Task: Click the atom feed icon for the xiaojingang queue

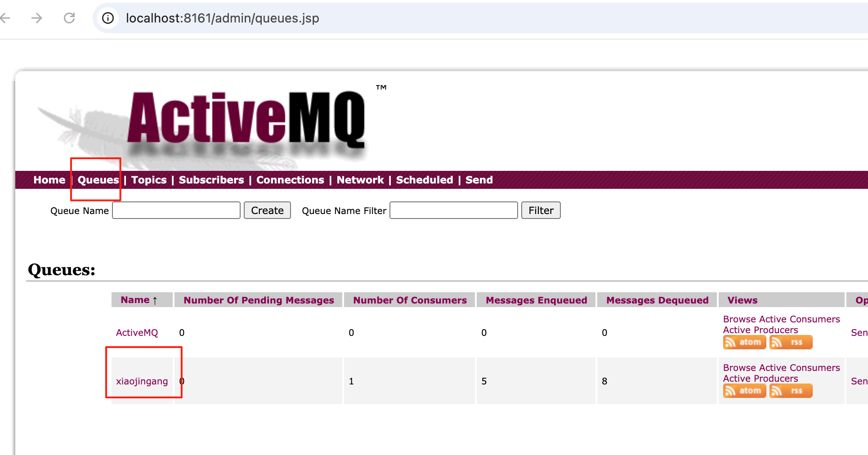Action: pos(744,391)
